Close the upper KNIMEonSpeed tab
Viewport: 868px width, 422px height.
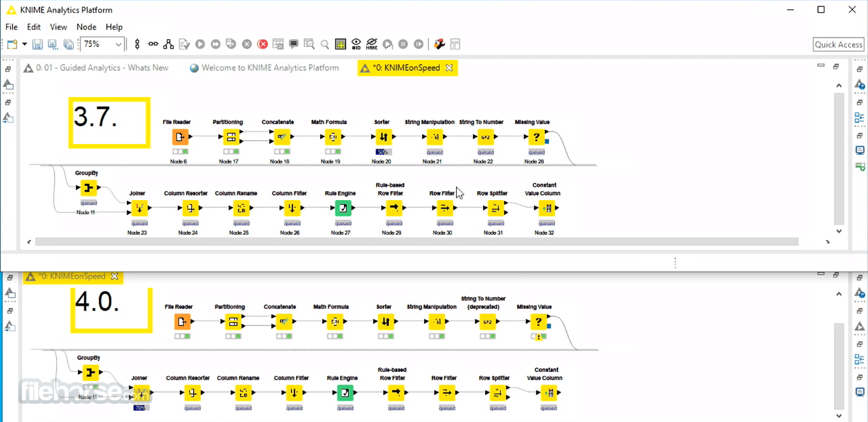(x=449, y=68)
